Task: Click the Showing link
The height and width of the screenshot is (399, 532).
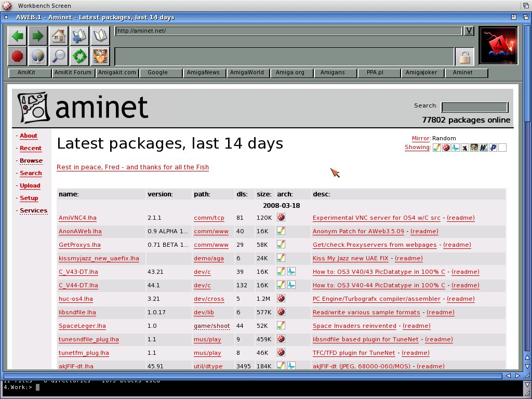Action: [x=418, y=147]
